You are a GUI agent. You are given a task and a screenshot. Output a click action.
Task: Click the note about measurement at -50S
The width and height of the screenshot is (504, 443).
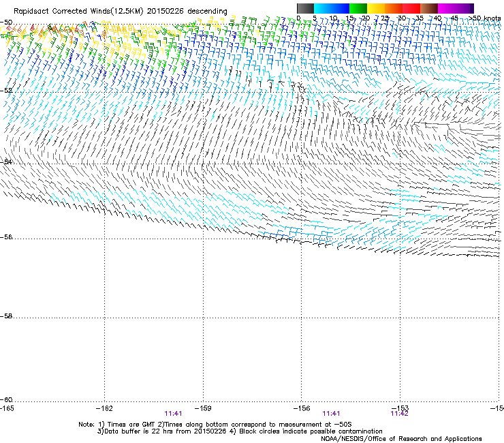(255, 425)
